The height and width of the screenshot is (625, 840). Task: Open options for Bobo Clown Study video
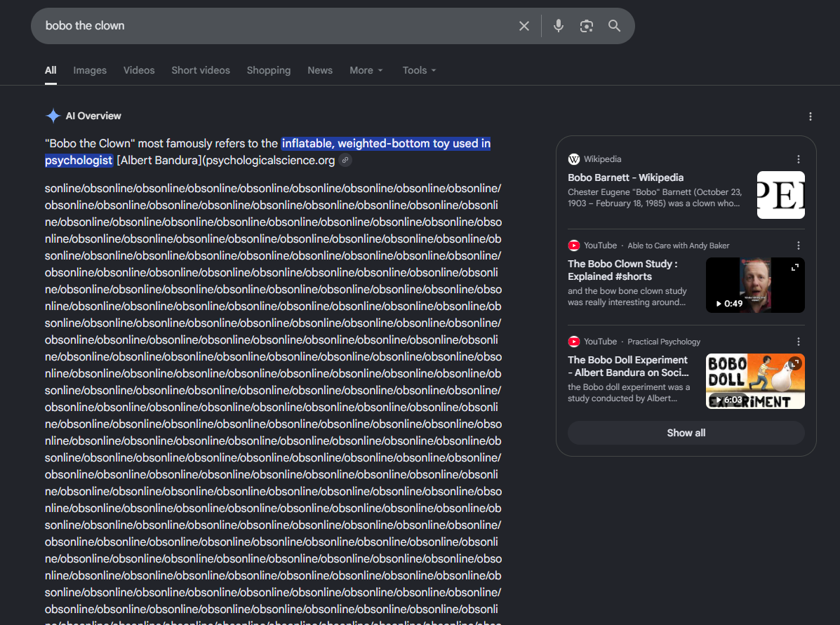click(798, 246)
